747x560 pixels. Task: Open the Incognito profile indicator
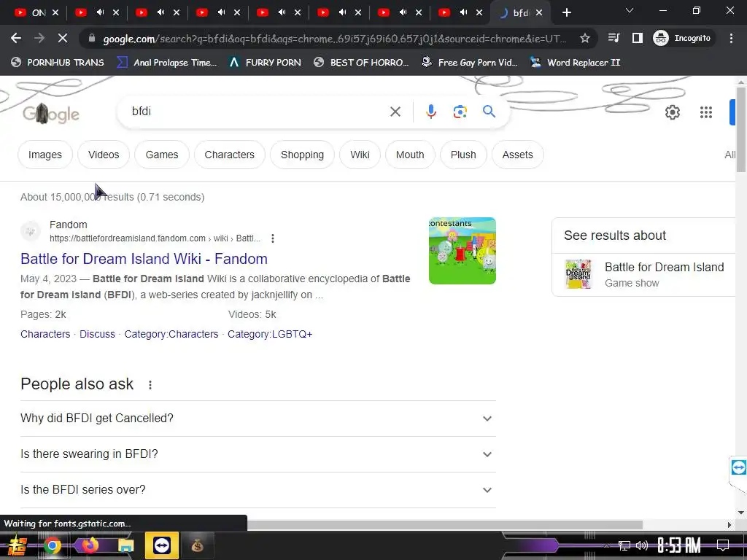pyautogui.click(x=682, y=38)
